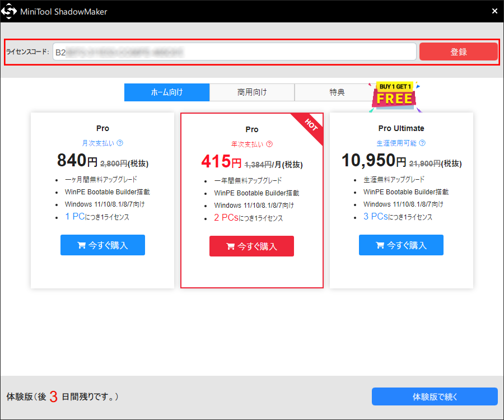Click the 生涯使用可能 link text
This screenshot has width=504, height=420.
(x=396, y=143)
